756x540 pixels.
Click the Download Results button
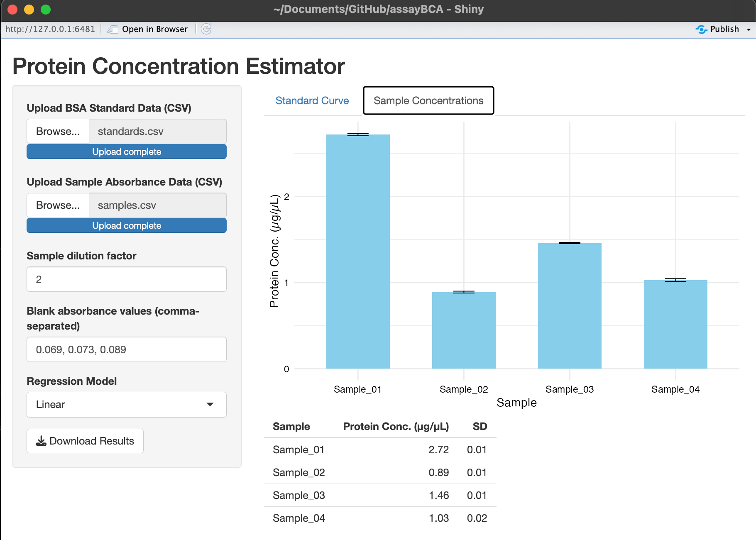tap(85, 441)
